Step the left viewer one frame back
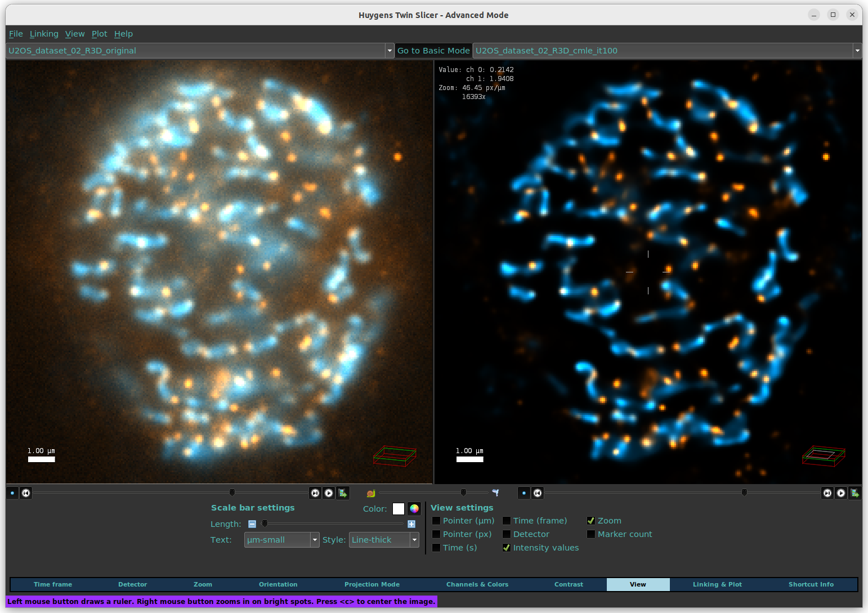The width and height of the screenshot is (868, 613). (26, 493)
